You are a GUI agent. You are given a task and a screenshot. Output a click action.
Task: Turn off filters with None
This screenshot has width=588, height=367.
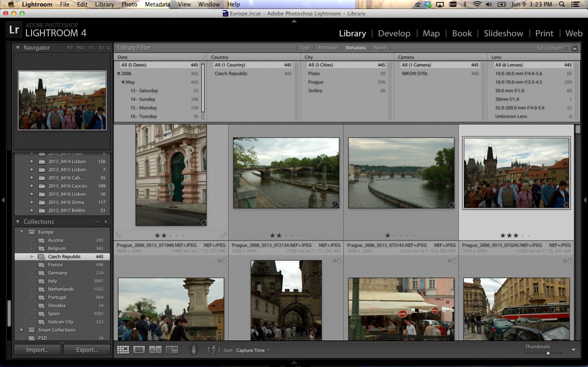[380, 48]
